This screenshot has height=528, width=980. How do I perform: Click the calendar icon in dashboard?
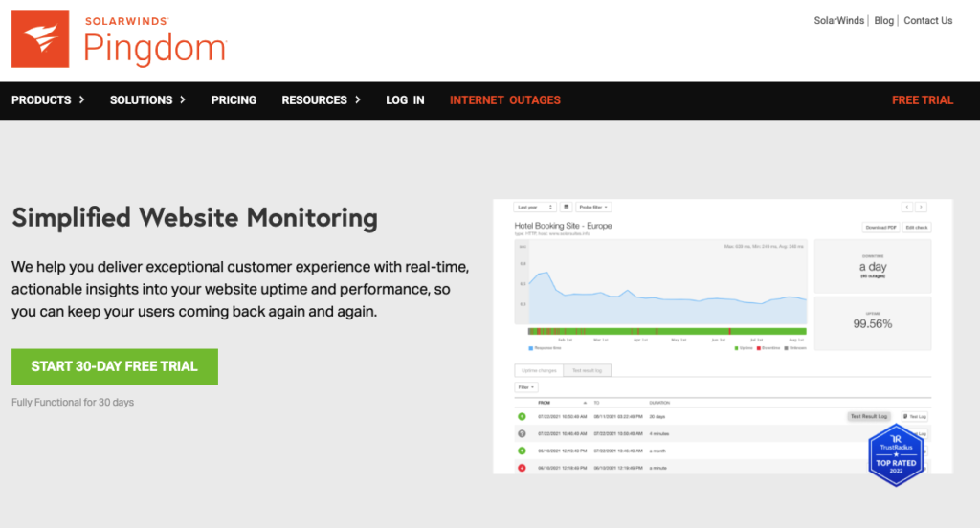tap(567, 207)
